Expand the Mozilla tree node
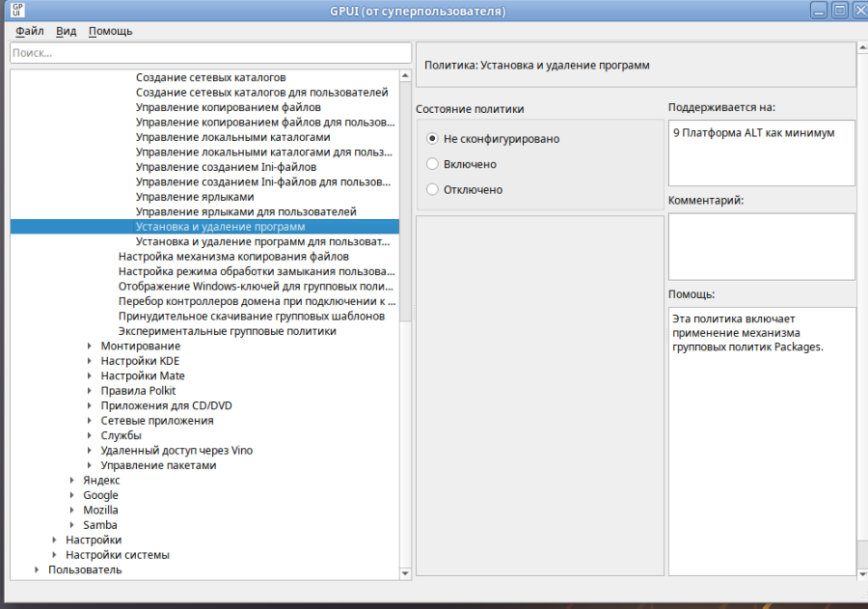This screenshot has width=868, height=609. (x=72, y=511)
